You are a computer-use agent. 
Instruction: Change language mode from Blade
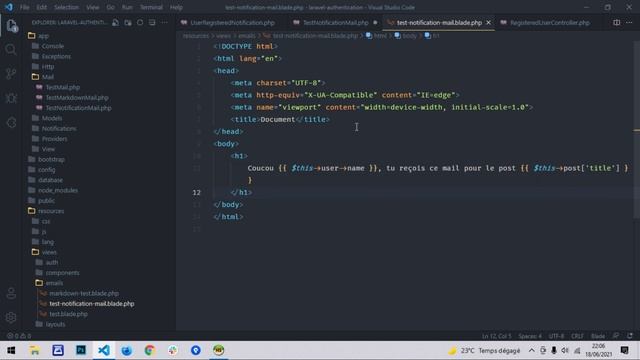598,336
